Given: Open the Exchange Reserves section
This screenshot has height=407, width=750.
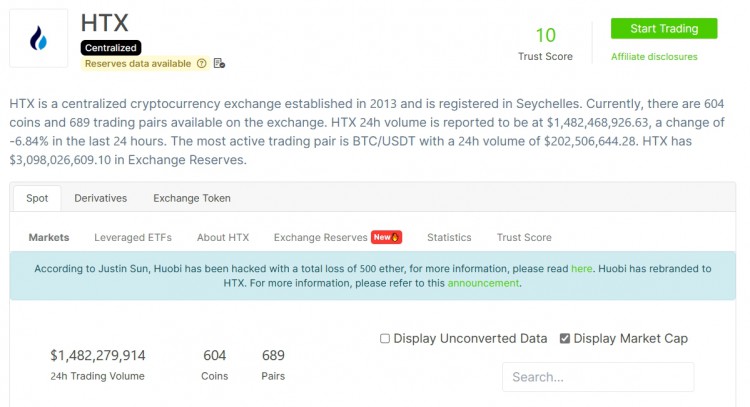Looking at the screenshot, I should tap(320, 237).
